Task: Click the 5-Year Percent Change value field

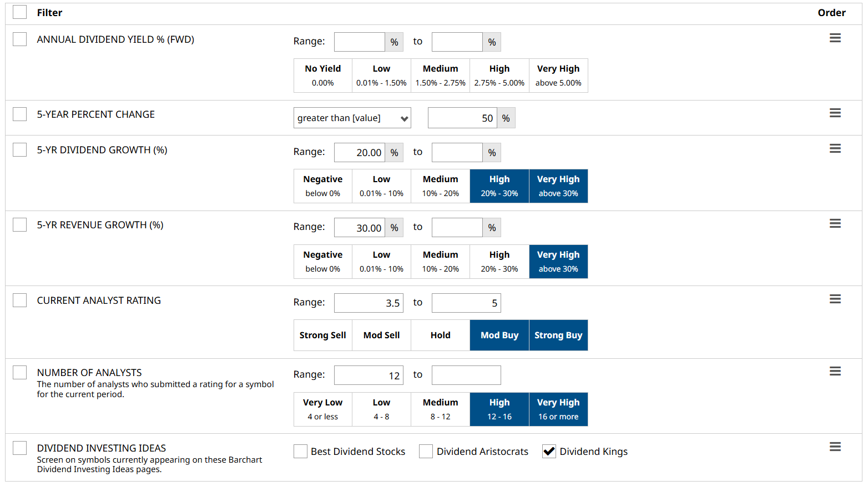Action: (x=462, y=118)
